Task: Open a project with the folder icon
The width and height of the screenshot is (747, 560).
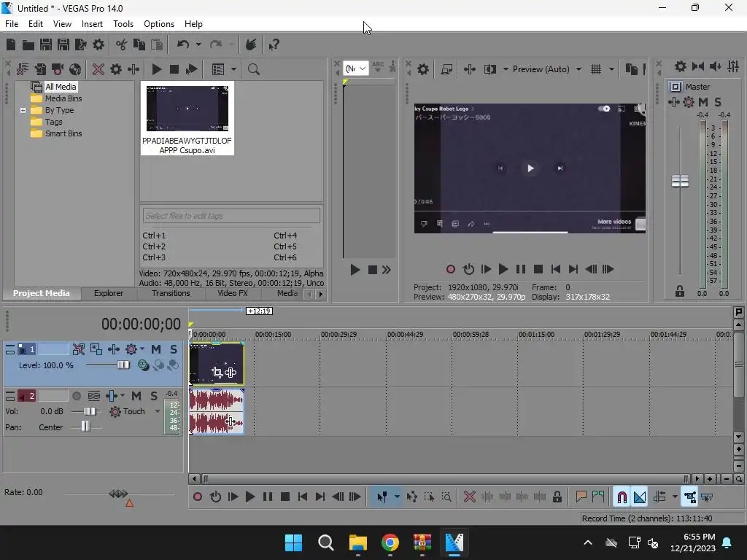Action: (28, 44)
